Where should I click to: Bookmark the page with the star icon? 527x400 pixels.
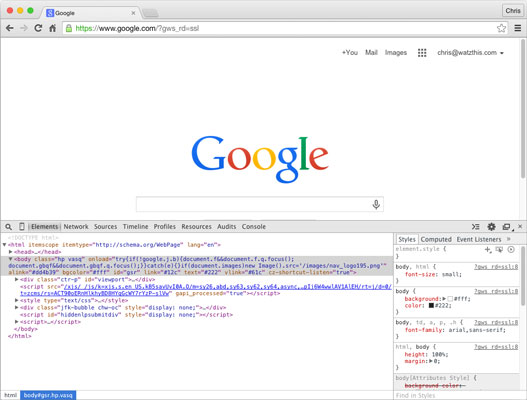[501, 28]
